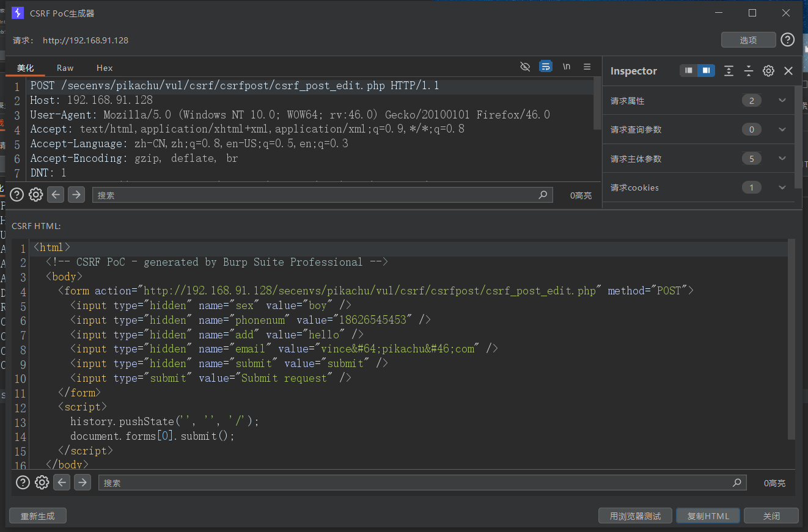This screenshot has height=532, width=808.
Task: Click the 选项 options button
Action: [x=749, y=40]
